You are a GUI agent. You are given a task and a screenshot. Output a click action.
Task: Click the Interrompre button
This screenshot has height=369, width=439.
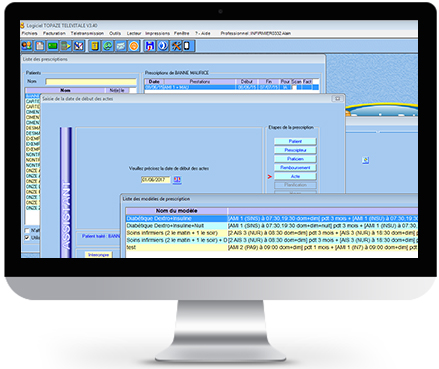click(98, 255)
